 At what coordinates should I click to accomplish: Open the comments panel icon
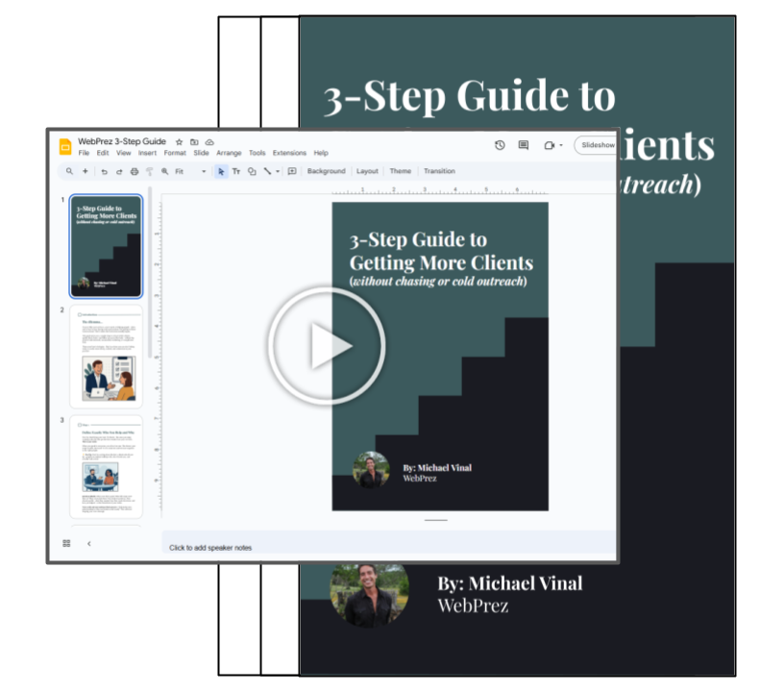524,145
